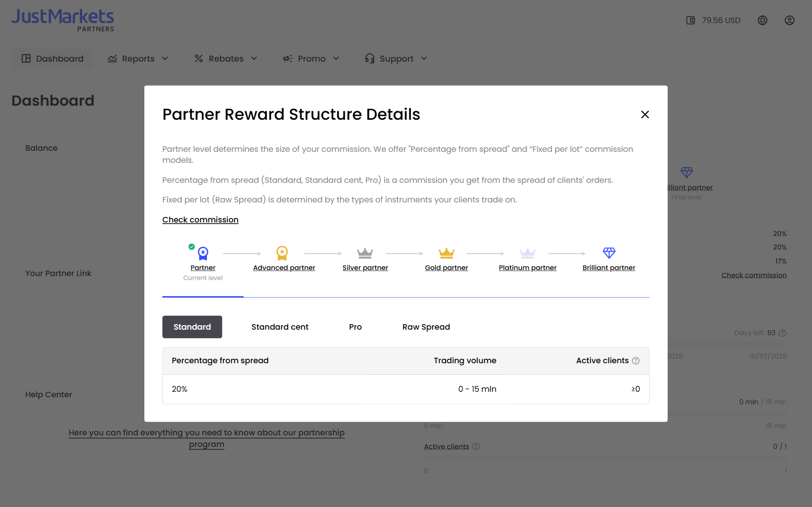Viewport: 812px width, 507px height.
Task: Switch to the Pro tab
Action: (355, 327)
